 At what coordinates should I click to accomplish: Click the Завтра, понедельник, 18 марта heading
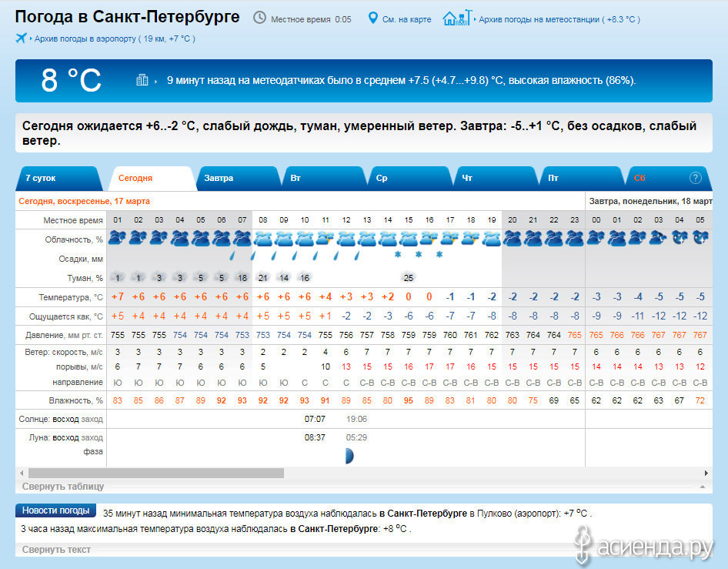tap(650, 201)
